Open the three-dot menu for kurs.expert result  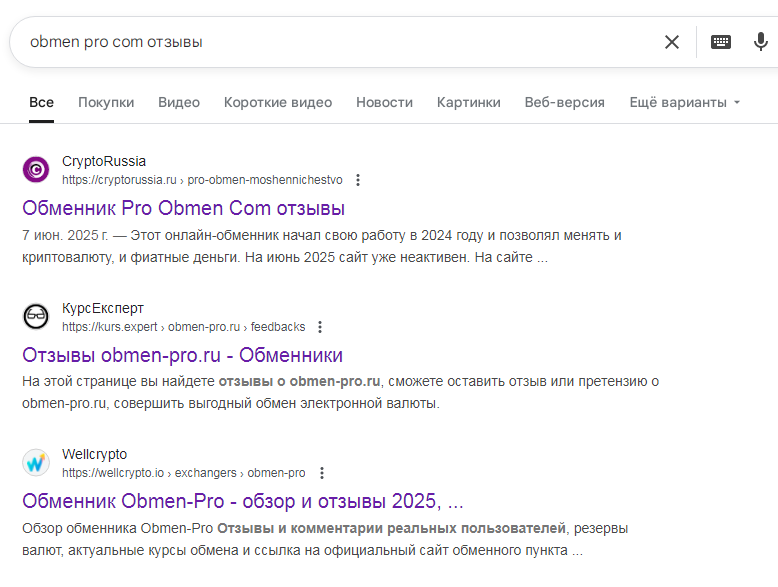(320, 327)
